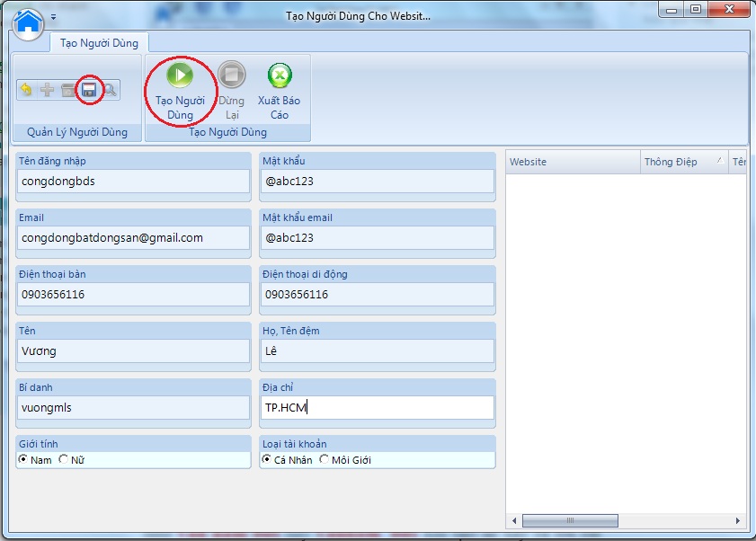Viewport: 756px width, 541px height.
Task: Click the Website column header
Action: (x=572, y=162)
